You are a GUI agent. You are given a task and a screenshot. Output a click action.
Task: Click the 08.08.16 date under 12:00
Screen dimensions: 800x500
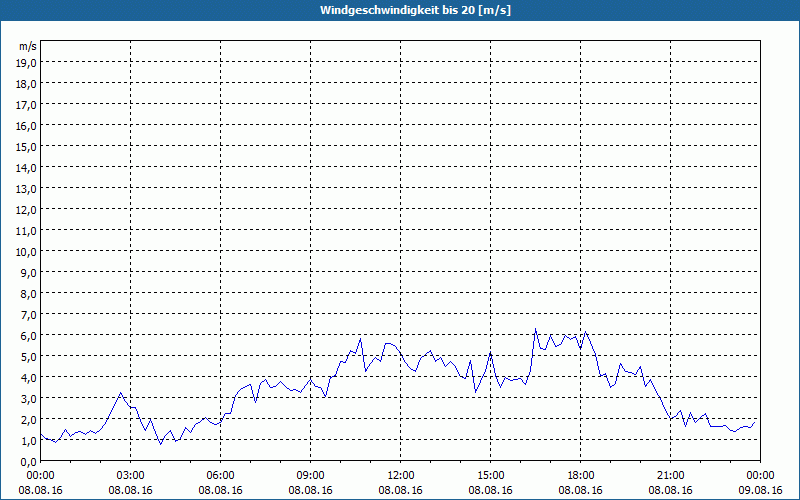coord(401,490)
